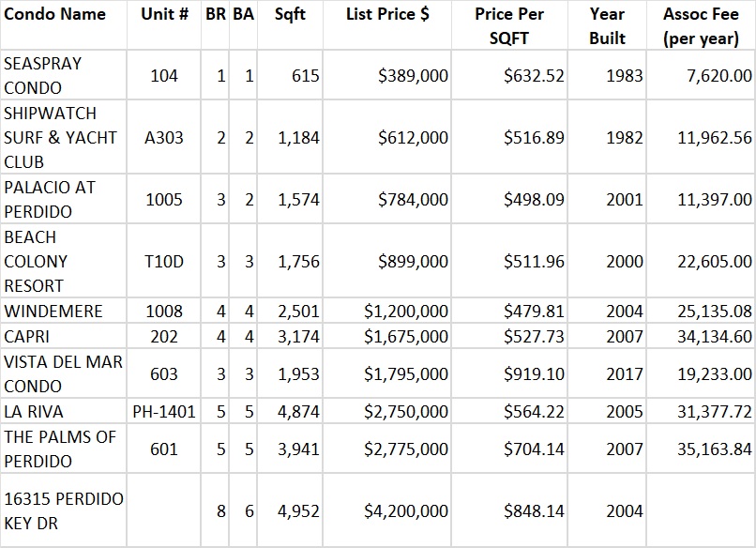Click THE PALMS OF PERDIDO cell
756x548 pixels.
60,449
